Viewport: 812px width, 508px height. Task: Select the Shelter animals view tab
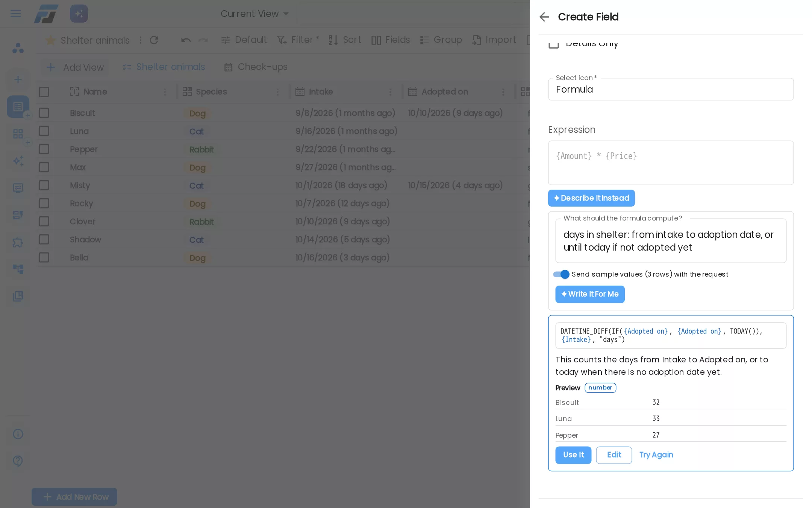point(164,67)
